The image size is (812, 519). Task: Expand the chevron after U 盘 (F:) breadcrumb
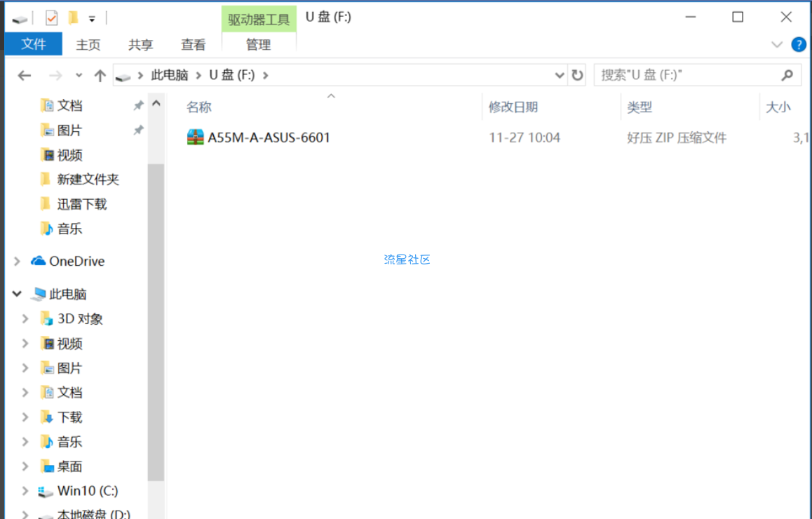[266, 76]
